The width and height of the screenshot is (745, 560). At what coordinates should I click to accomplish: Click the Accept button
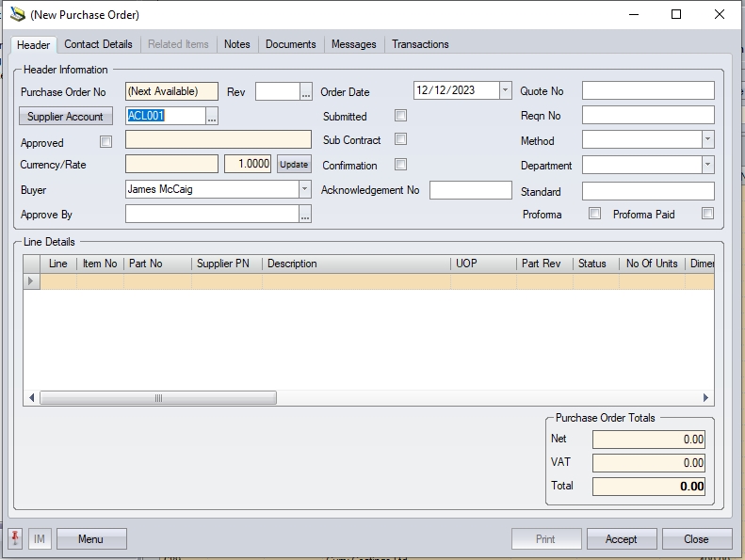pos(621,539)
